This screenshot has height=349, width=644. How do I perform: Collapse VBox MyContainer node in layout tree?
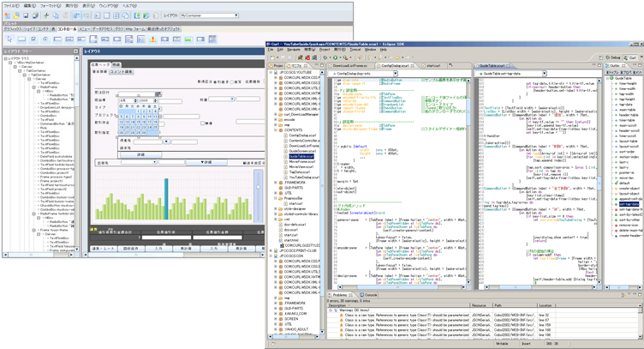(x=10, y=63)
